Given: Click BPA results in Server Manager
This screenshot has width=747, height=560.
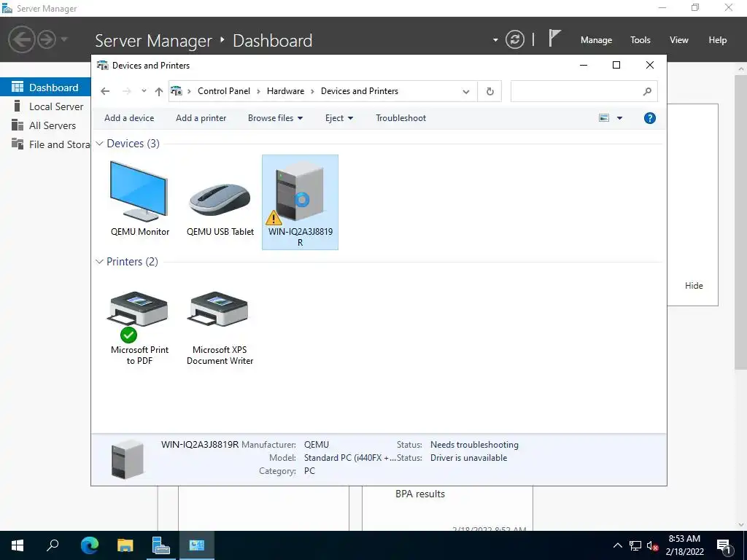Looking at the screenshot, I should (419, 494).
